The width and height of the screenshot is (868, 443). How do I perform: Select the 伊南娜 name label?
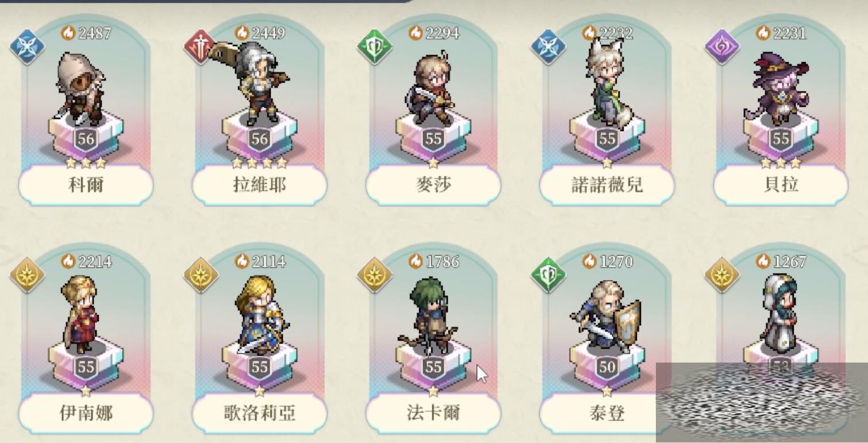[x=86, y=413]
